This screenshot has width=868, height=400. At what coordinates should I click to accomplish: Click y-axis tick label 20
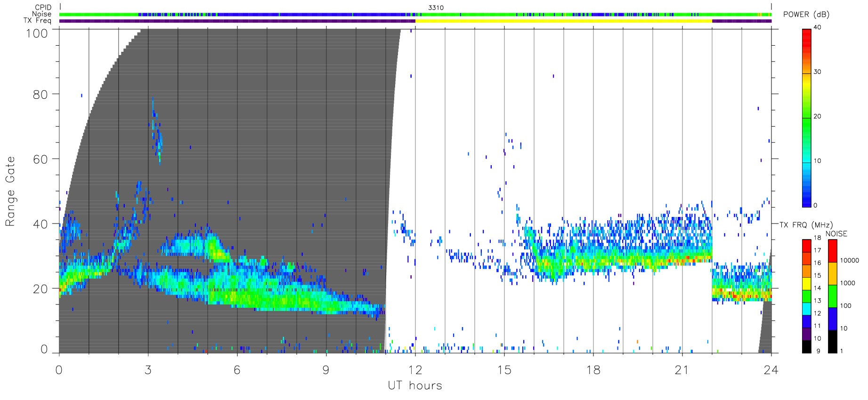[40, 289]
